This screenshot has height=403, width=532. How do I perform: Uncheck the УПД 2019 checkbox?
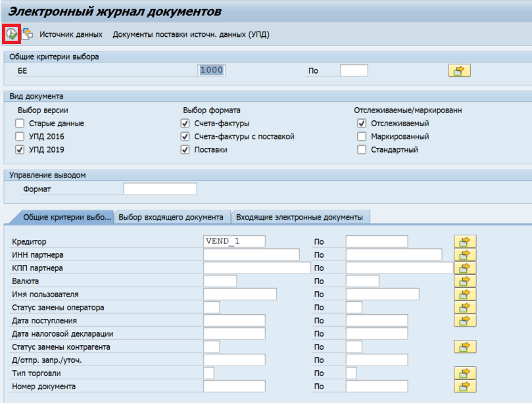(x=20, y=149)
